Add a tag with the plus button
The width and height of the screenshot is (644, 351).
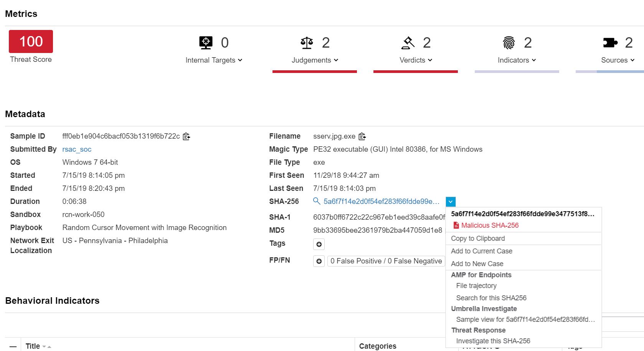319,244
